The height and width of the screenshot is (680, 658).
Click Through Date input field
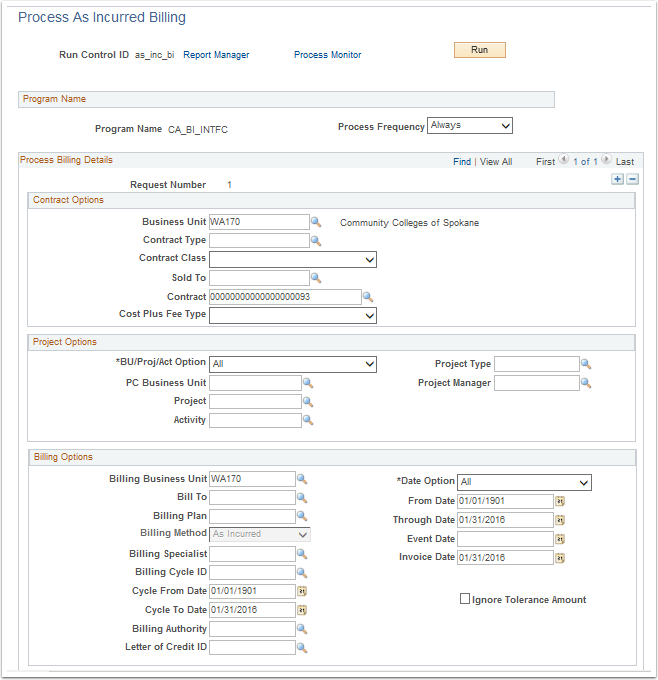505,520
